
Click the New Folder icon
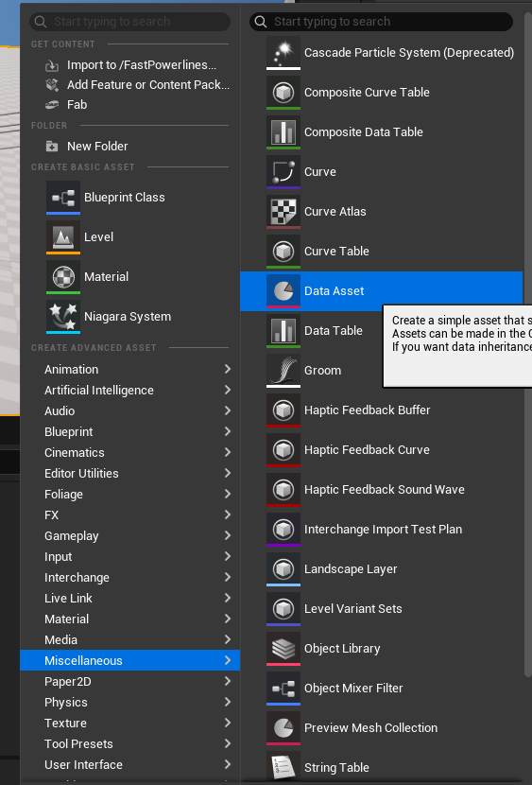tap(52, 147)
